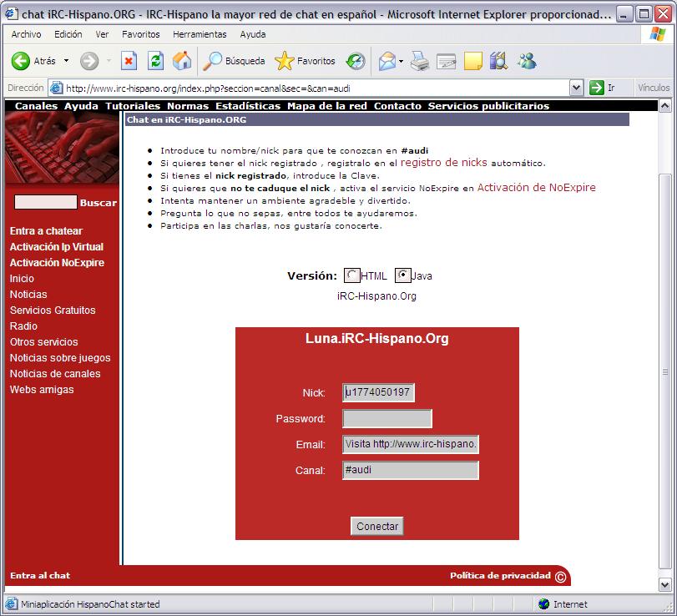Viewport: 677px width, 616px height.
Task: Open the Activación de NoExpire link in text
Action: pyautogui.click(x=536, y=187)
